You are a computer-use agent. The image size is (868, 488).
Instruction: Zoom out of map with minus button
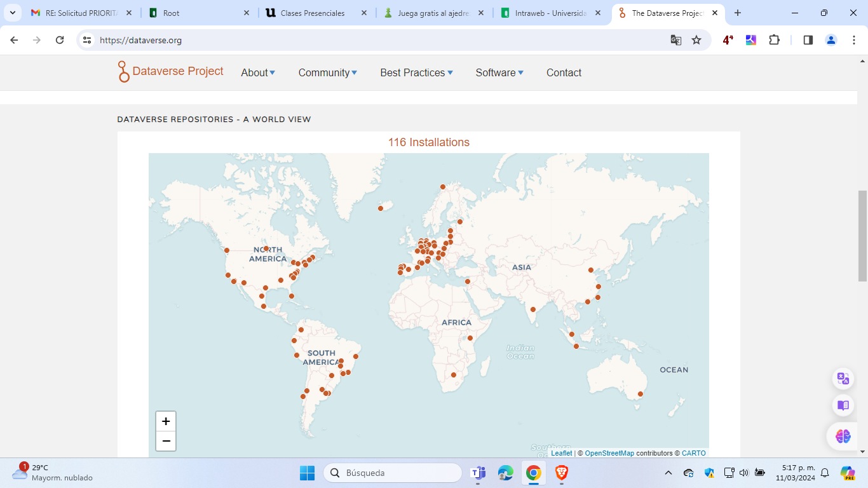tap(166, 441)
